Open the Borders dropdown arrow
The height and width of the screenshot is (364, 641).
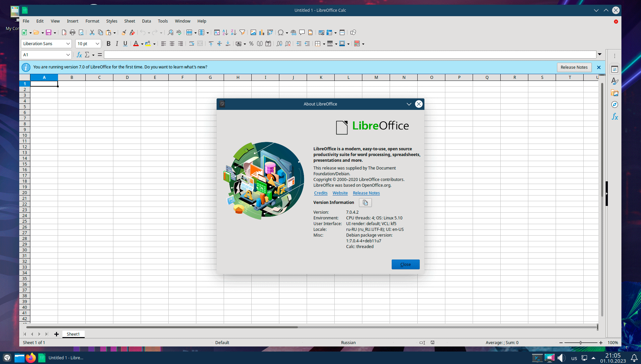pyautogui.click(x=324, y=44)
